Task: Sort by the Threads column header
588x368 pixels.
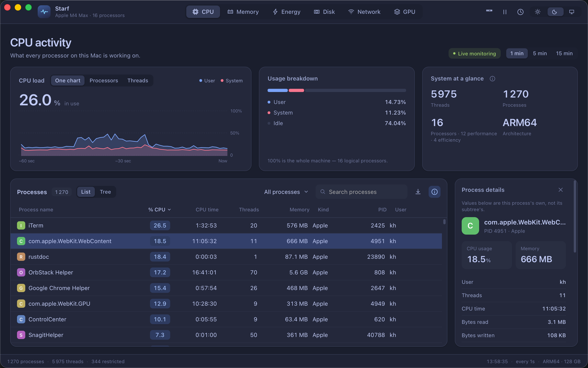Action: tap(249, 210)
